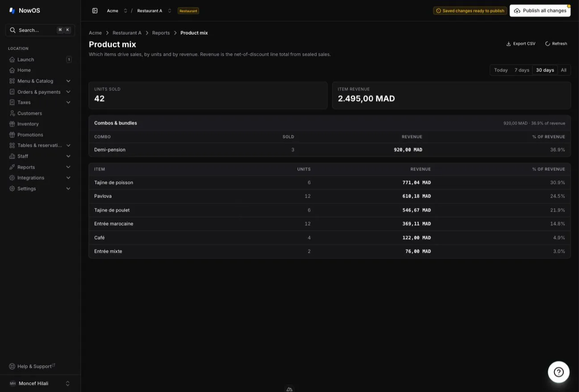The width and height of the screenshot is (579, 392).
Task: Click the Launch rocket icon in sidebar
Action: point(12,60)
